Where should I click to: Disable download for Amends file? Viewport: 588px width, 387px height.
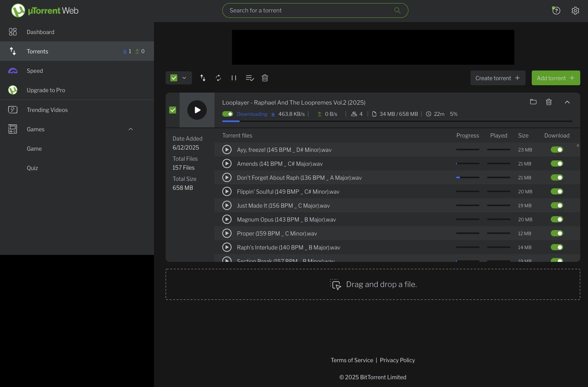tap(557, 163)
